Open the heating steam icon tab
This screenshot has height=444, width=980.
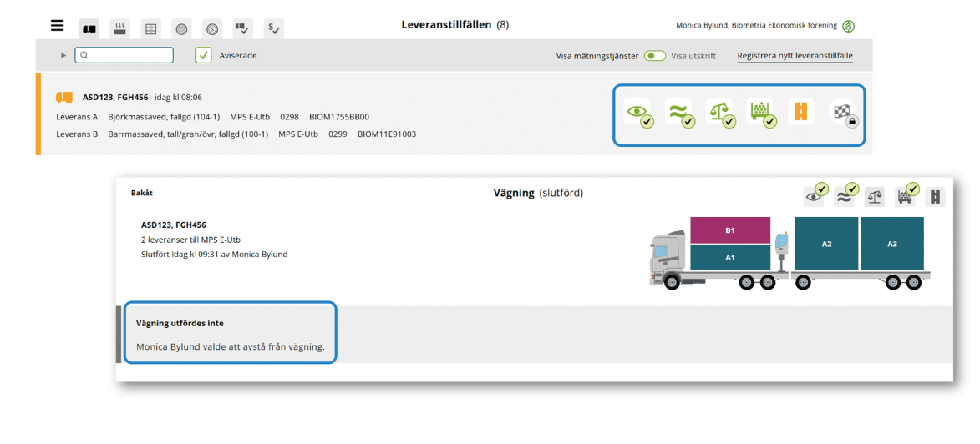(x=120, y=28)
